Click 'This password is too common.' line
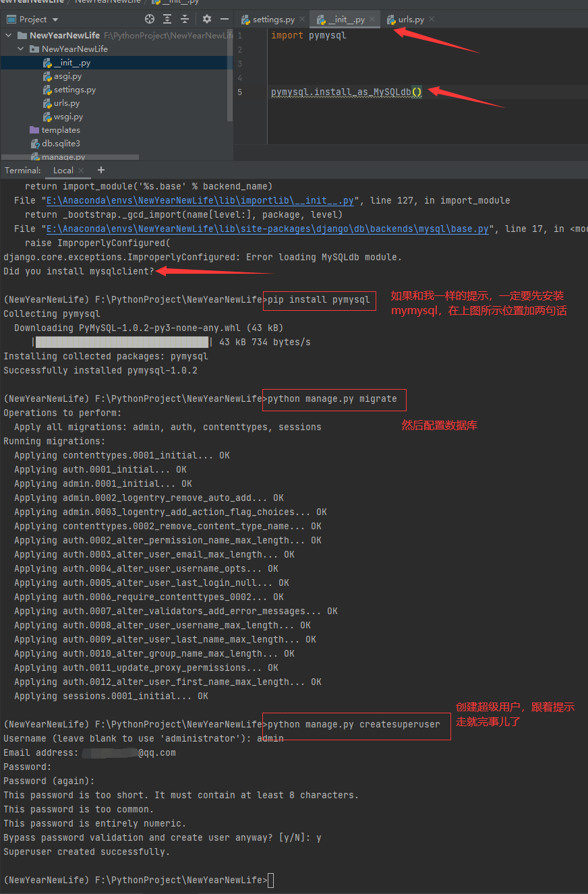This screenshot has width=588, height=894. [x=79, y=809]
